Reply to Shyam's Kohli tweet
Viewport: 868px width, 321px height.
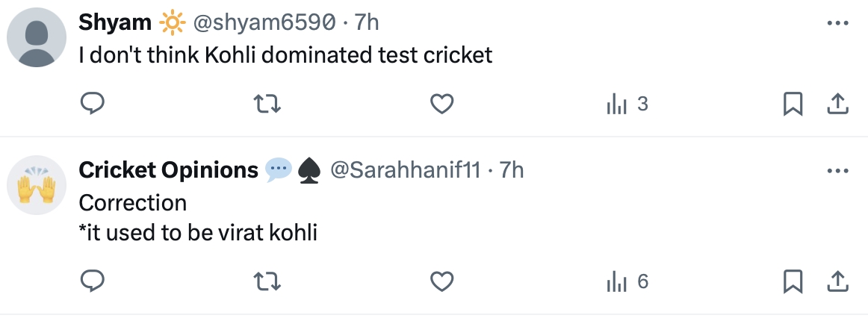click(x=92, y=105)
